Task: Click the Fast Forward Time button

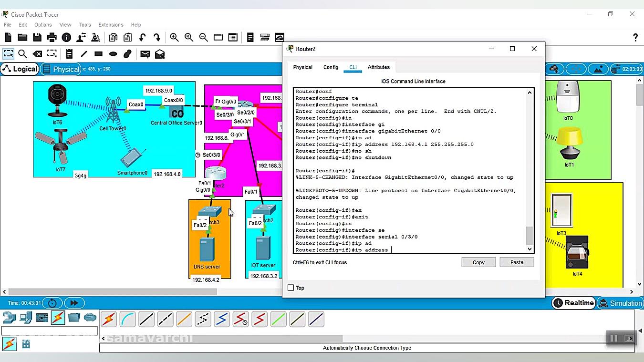Action: pos(74,303)
